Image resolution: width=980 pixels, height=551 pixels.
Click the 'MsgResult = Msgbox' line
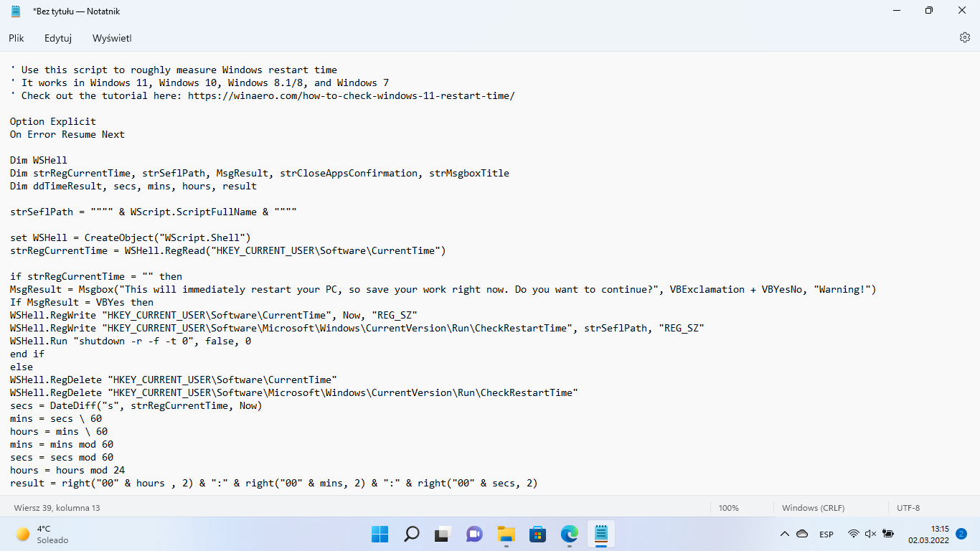[443, 289]
